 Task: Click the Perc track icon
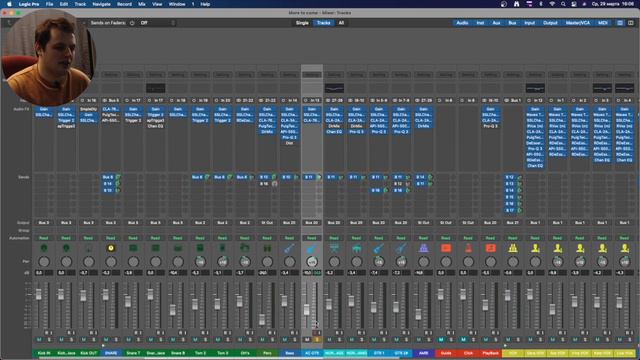click(x=267, y=248)
